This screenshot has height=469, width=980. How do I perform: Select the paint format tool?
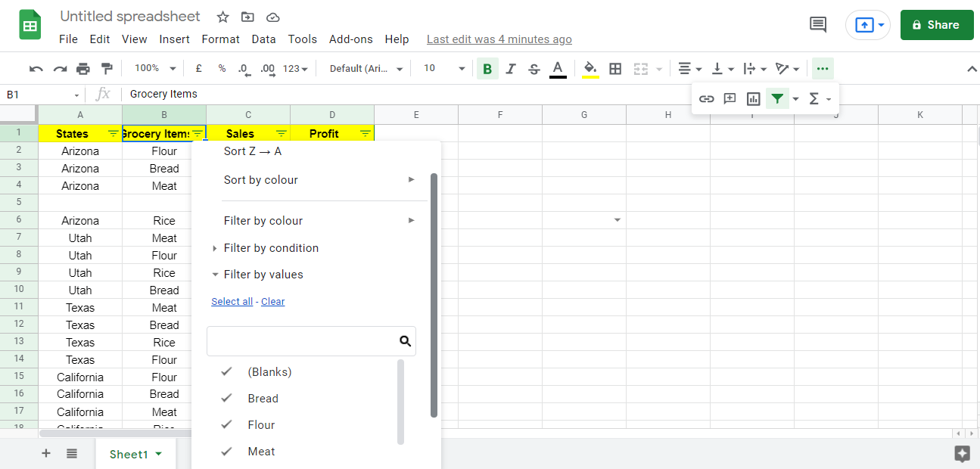(107, 69)
